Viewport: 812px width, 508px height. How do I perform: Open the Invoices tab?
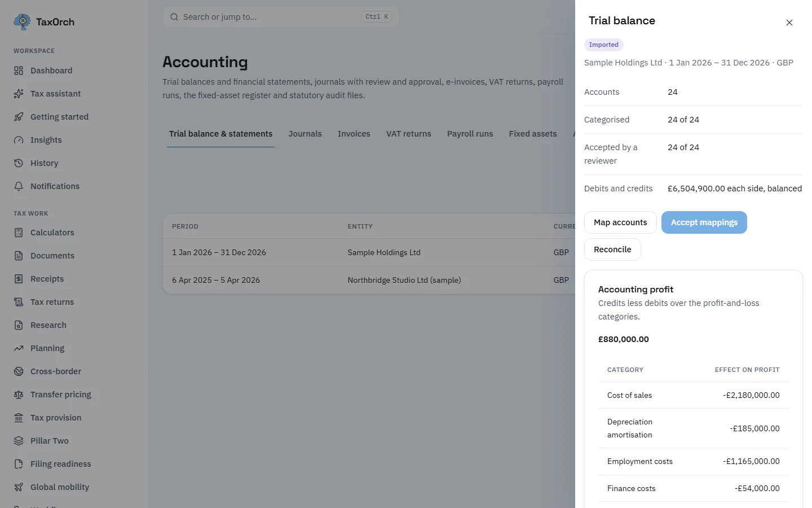pyautogui.click(x=354, y=134)
